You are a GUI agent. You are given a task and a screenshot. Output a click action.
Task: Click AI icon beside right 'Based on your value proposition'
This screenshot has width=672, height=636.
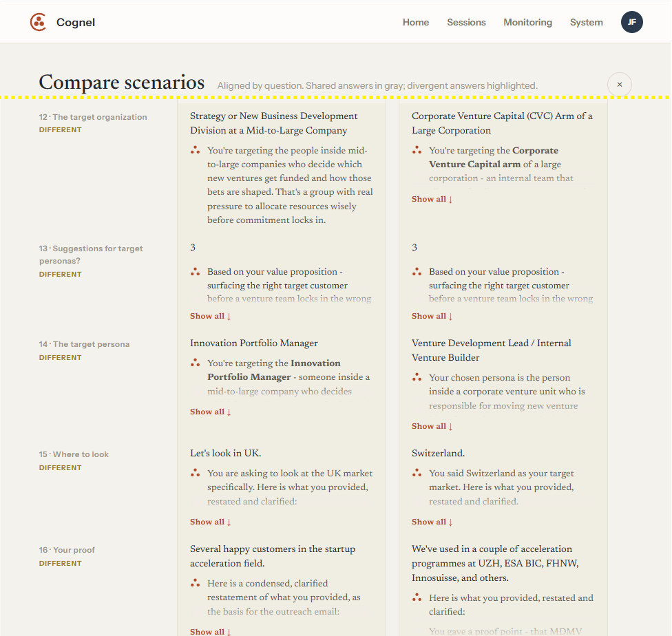(x=417, y=272)
